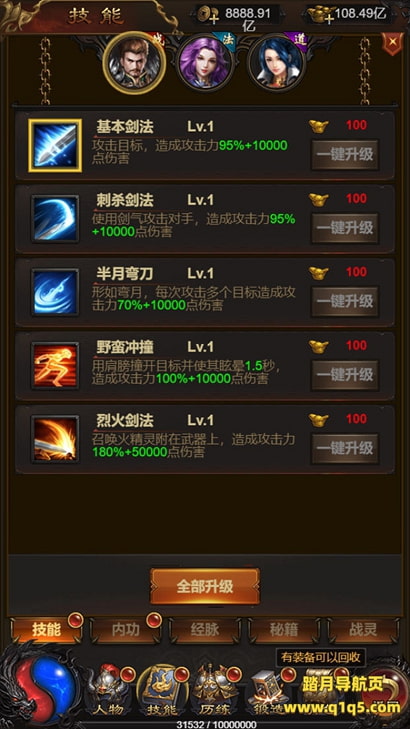The image size is (410, 729).
Task: Click the 全部升级 button
Action: [x=205, y=586]
